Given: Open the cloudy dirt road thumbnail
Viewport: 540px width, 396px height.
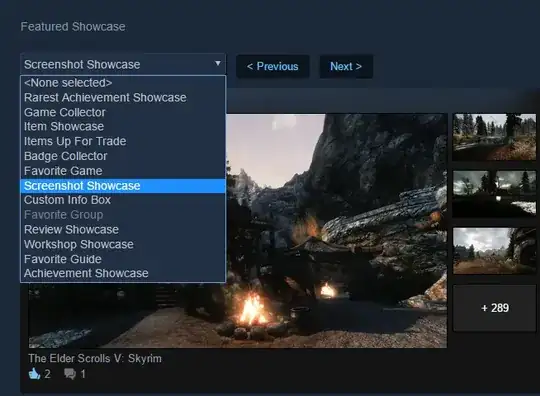Looking at the screenshot, I should point(495,251).
